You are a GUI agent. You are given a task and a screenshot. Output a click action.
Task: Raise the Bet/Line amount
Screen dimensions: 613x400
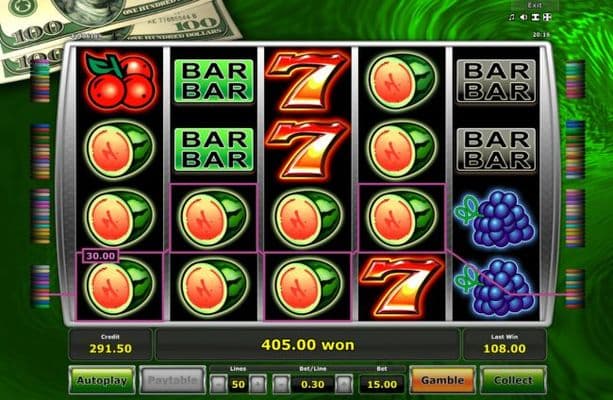[344, 384]
